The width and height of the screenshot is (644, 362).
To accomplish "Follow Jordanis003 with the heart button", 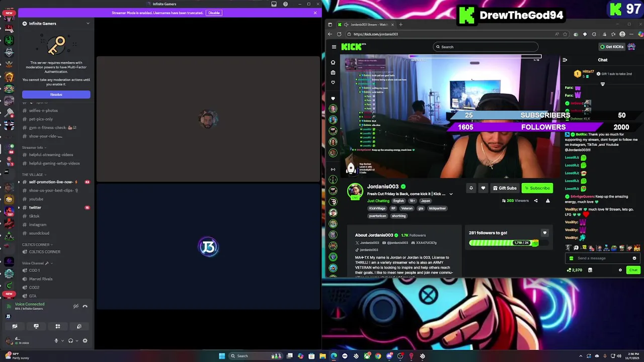I will point(483,188).
